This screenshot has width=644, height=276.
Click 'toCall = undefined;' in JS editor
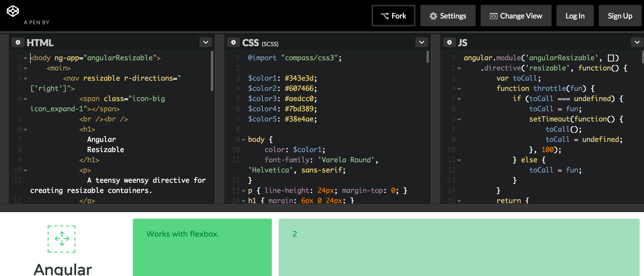tap(584, 140)
